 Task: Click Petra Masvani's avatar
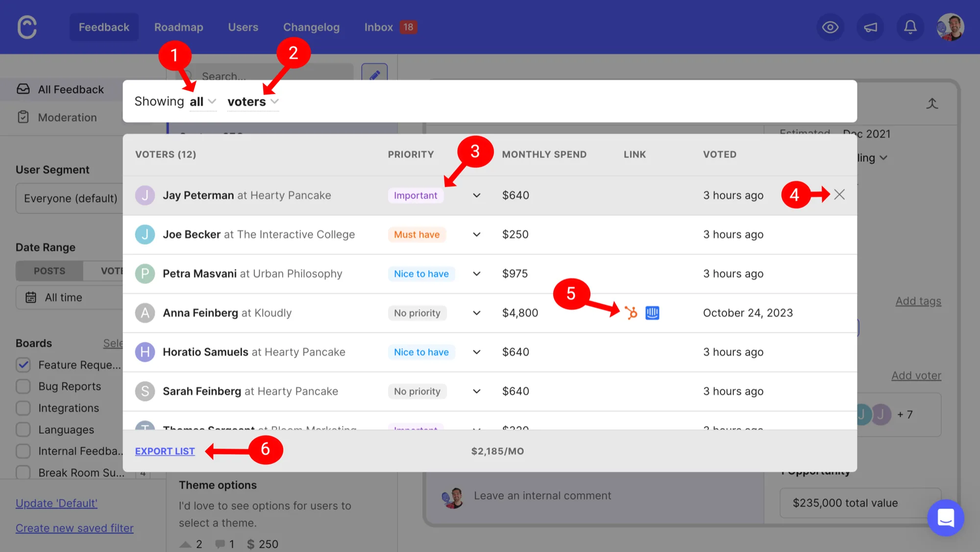[x=145, y=274]
